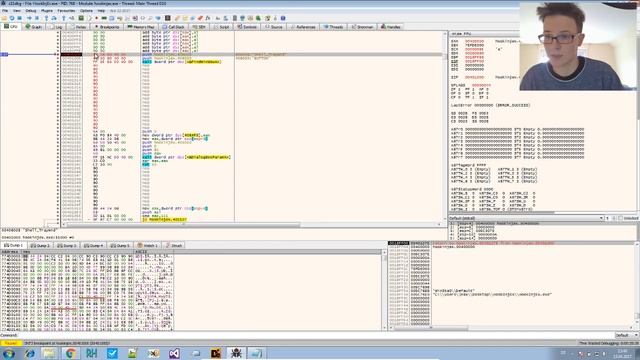This screenshot has width=640, height=360.
Task: Click the Stop debugging toolbar icon
Action: 19,18
